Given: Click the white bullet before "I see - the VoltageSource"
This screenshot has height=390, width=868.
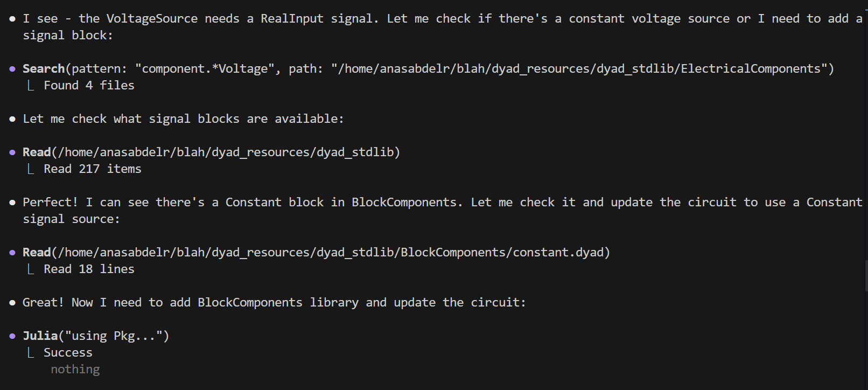Looking at the screenshot, I should tap(12, 19).
